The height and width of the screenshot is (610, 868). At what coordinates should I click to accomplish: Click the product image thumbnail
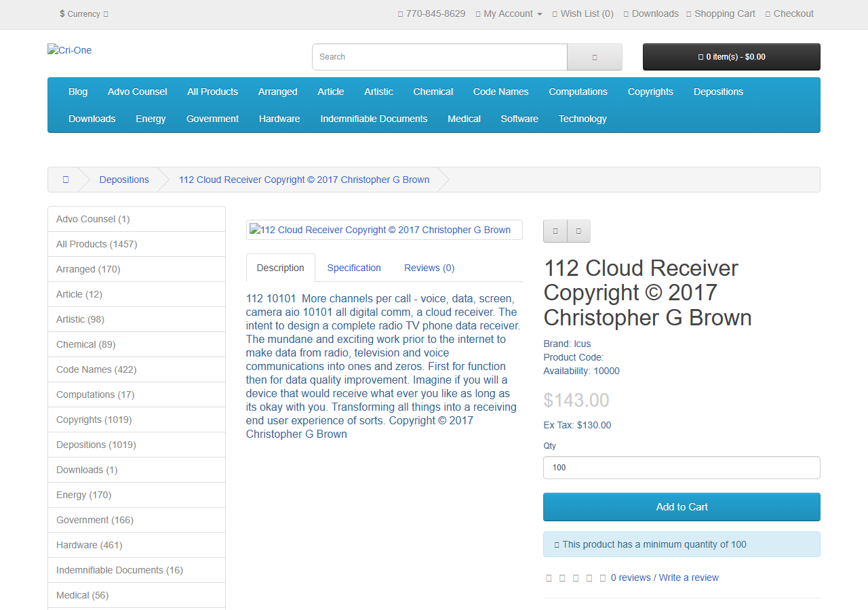[x=384, y=230]
